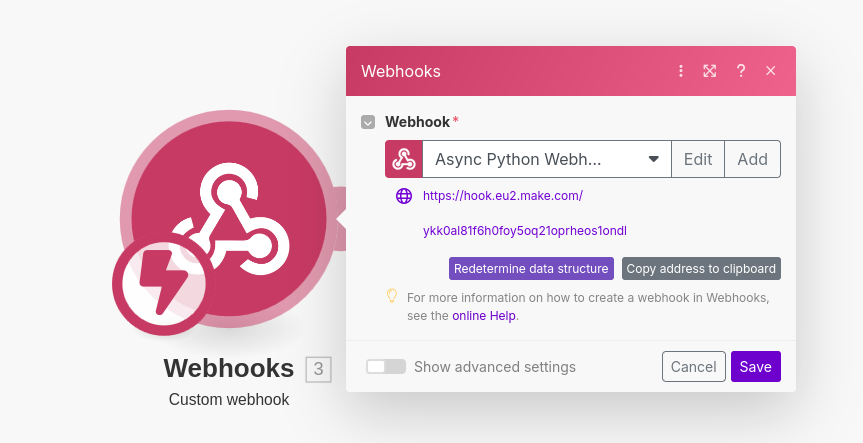Click the Webhooks dialog header title
Screen dimensions: 863x443
pyautogui.click(x=401, y=71)
